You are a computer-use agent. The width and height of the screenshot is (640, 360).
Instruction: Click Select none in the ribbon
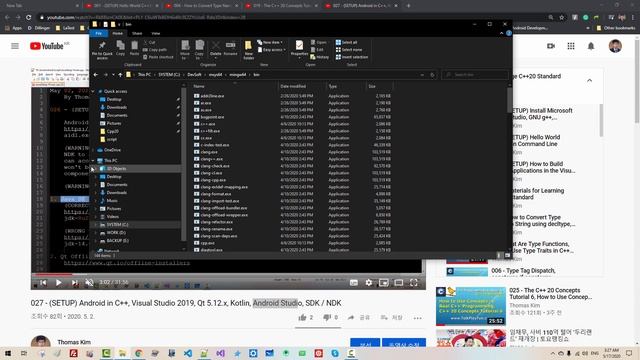click(x=349, y=50)
